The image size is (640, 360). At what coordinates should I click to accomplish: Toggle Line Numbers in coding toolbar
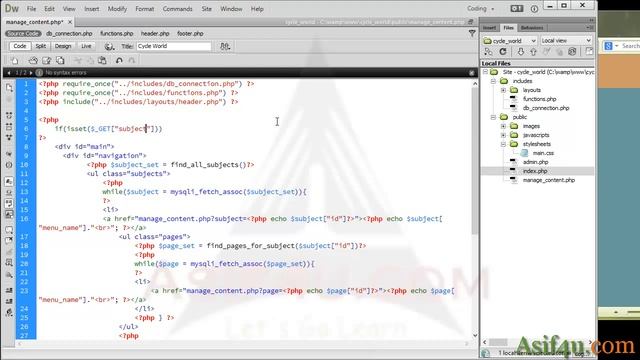click(x=9, y=181)
